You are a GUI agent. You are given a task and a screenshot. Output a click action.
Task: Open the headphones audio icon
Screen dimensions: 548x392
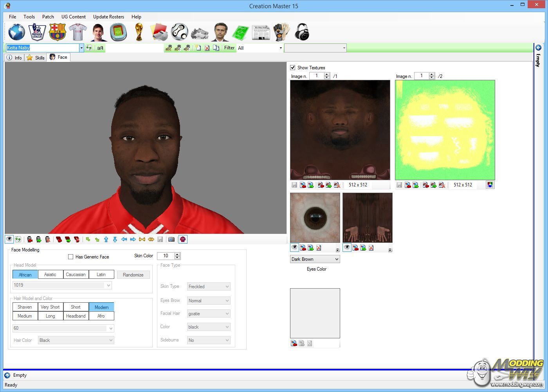coord(302,32)
